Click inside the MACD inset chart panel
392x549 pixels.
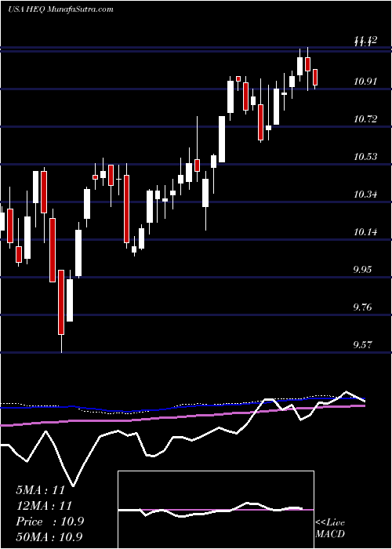coord(216,510)
